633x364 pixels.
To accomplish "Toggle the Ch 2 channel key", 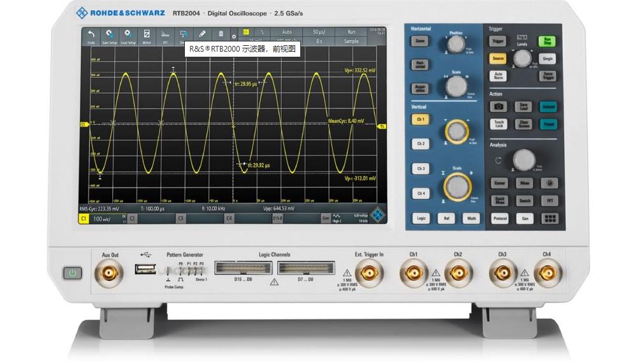I will coord(421,144).
